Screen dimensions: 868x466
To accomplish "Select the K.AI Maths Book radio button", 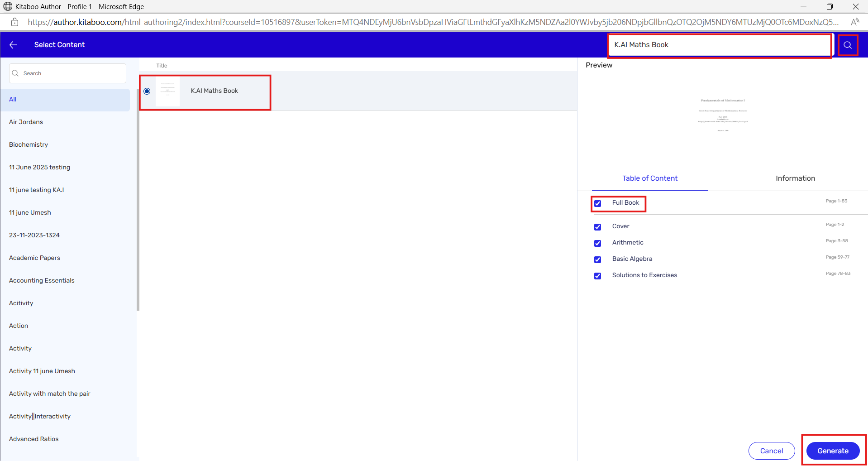I will click(147, 91).
